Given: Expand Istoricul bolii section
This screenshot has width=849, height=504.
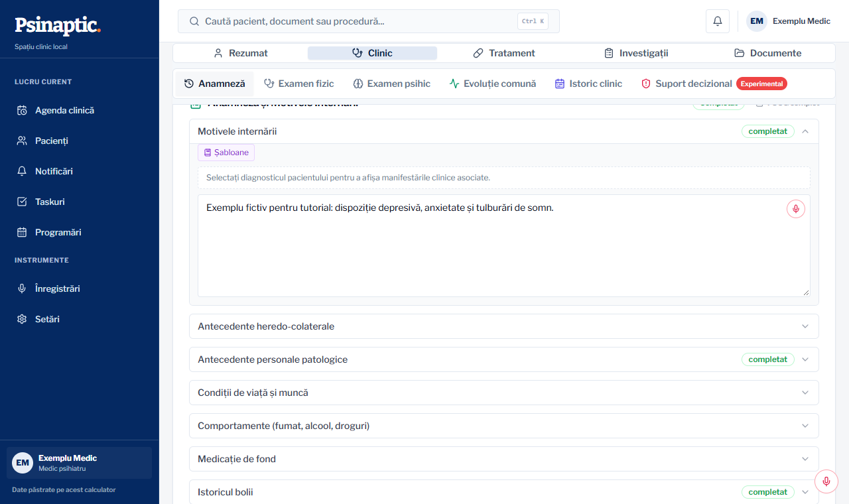Looking at the screenshot, I should click(504, 492).
